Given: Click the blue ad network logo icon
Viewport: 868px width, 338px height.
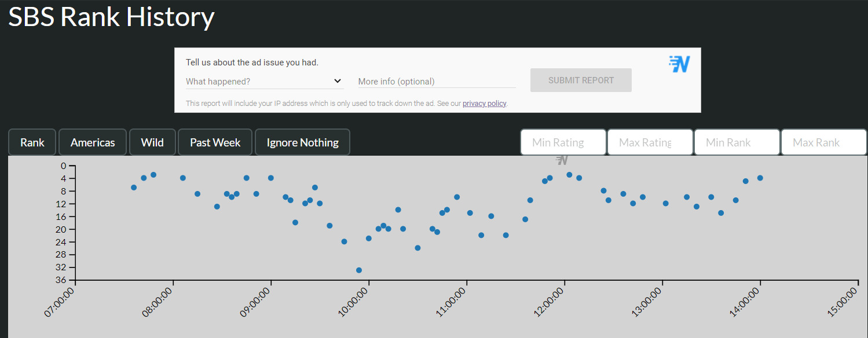Looking at the screenshot, I should [679, 64].
